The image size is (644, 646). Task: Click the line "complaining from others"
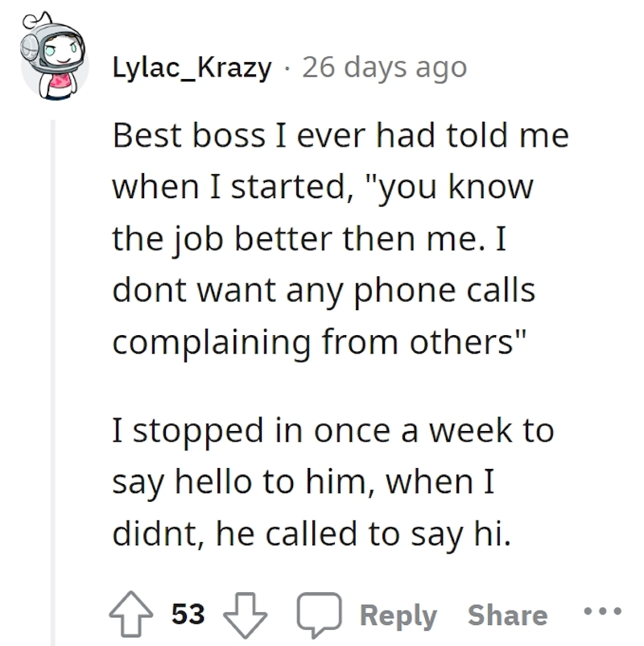point(320,343)
